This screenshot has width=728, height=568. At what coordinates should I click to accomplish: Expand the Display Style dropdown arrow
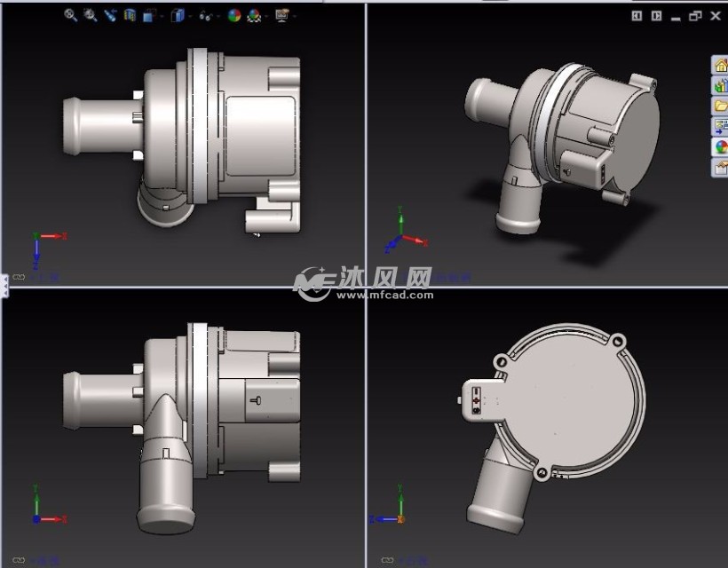click(188, 16)
